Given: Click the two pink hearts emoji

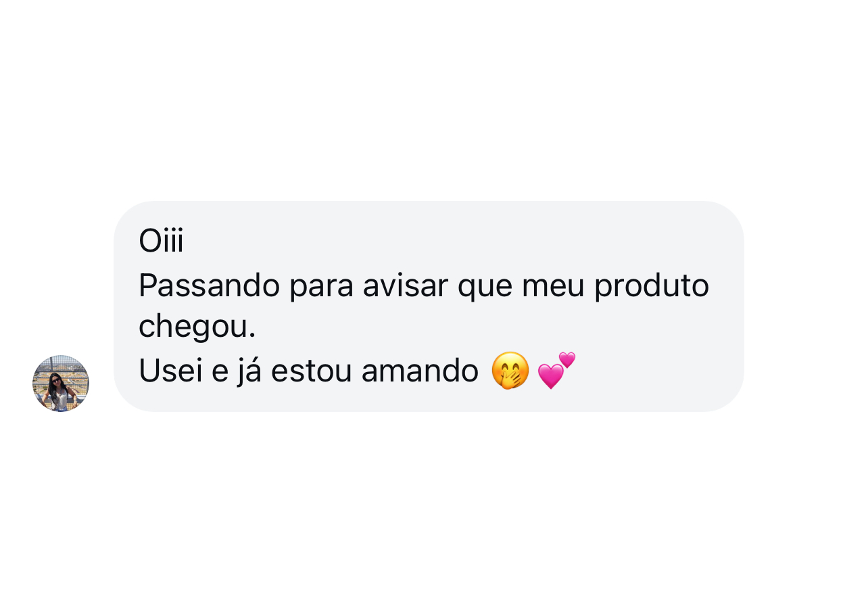Looking at the screenshot, I should tap(556, 371).
